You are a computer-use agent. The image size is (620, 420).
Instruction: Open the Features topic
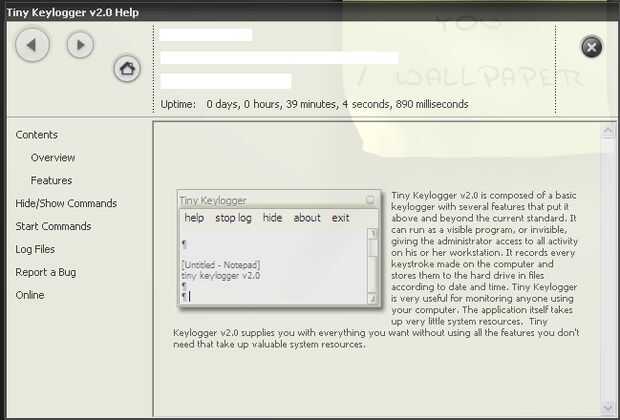click(x=51, y=181)
